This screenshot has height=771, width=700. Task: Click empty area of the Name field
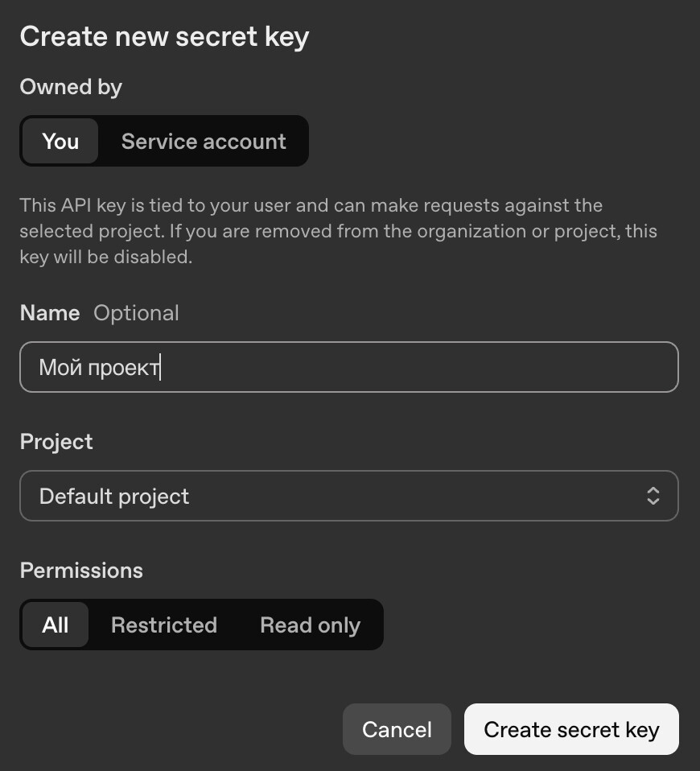(418, 368)
